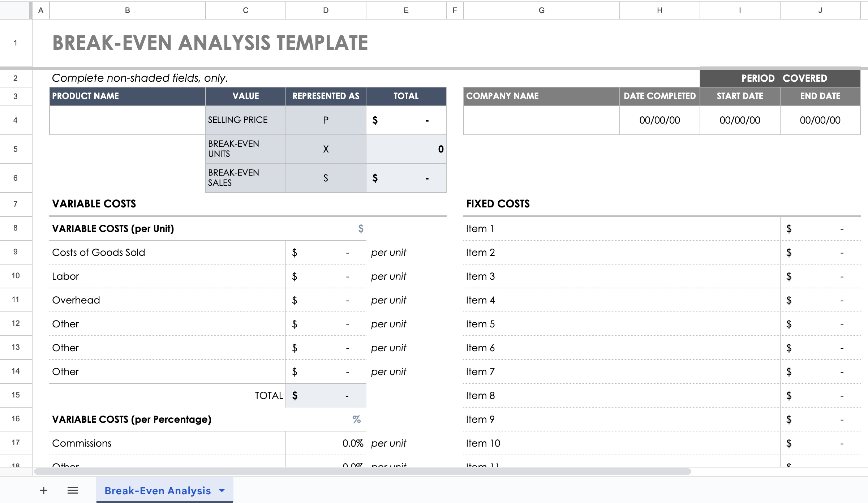Click Fixed Costs Item 1 amount cell
This screenshot has width=868, height=503.
[x=820, y=228]
